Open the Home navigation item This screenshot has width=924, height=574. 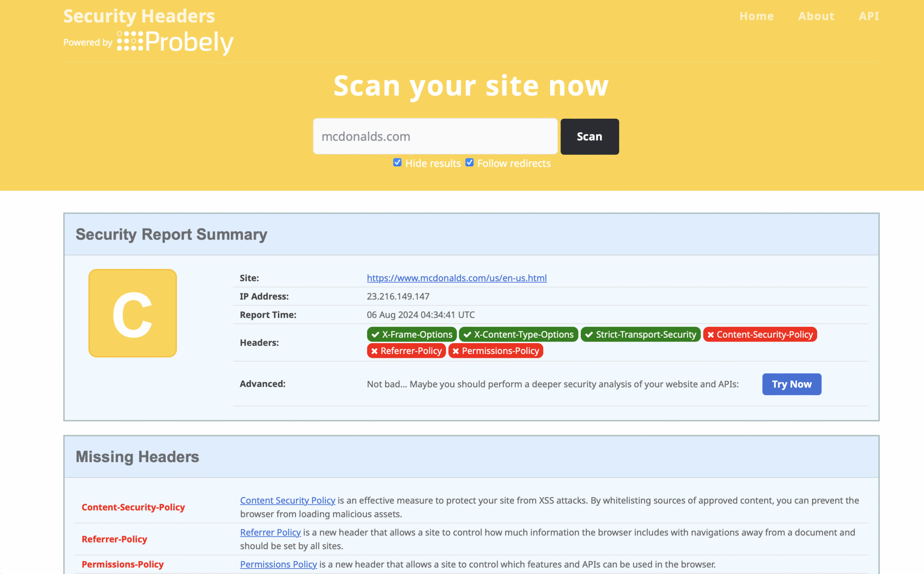click(756, 16)
